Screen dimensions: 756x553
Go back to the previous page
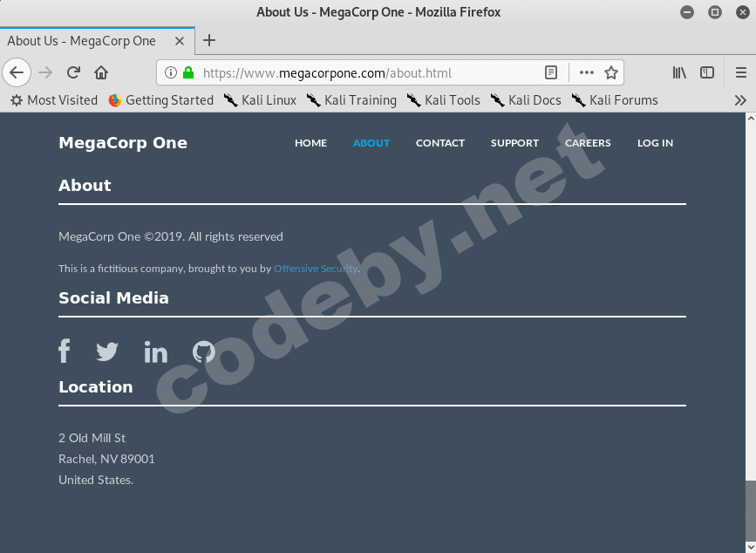point(17,72)
